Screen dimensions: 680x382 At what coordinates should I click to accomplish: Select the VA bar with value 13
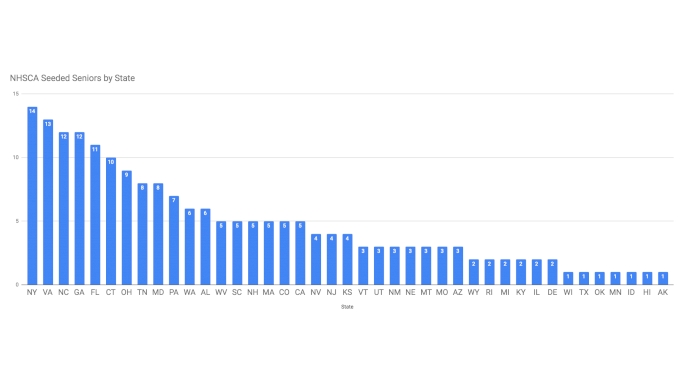48,202
